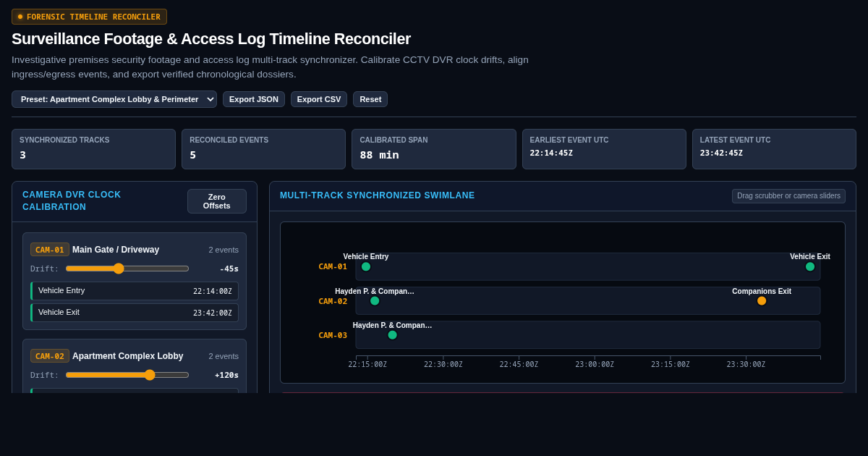Click the Drag scrubber or camera sliders hint
Screen dimensions: 868x456
point(788,196)
